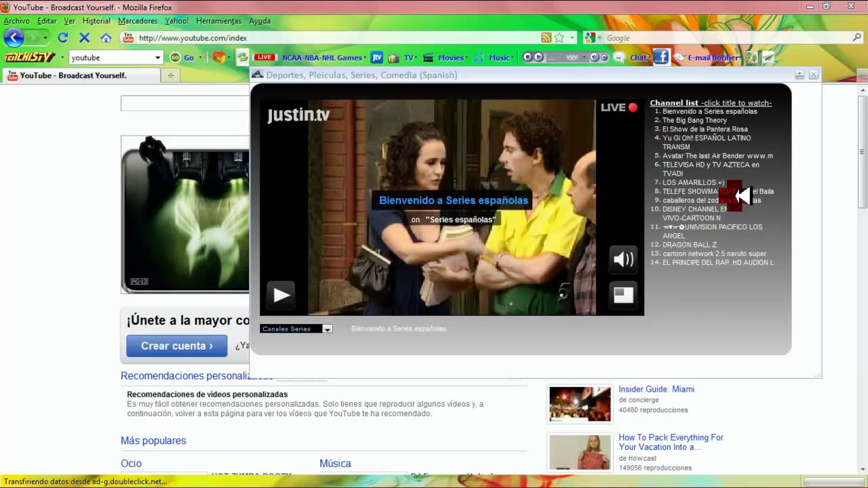
Task: Click the RSS feed icon in address bar
Action: pos(546,38)
